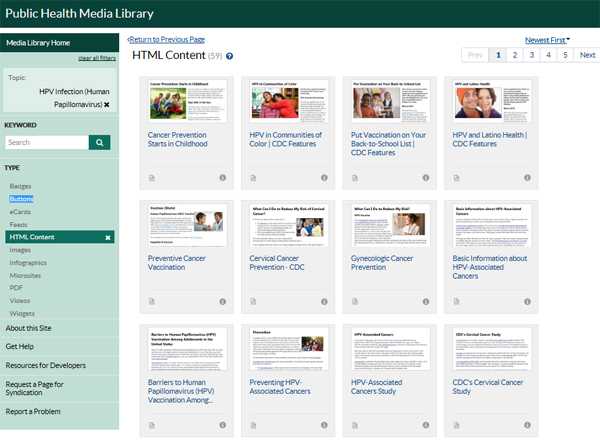Remove the HPV Infection topic filter

107,104
